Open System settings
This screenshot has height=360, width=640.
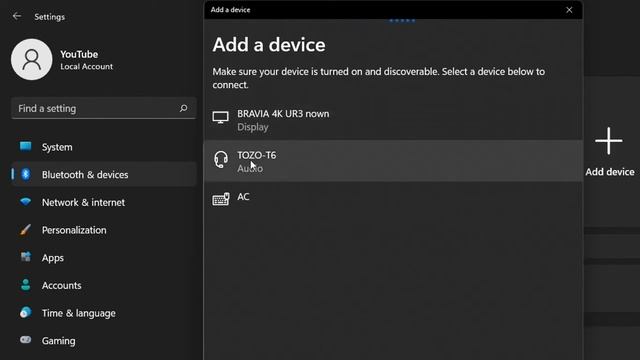click(x=104, y=147)
